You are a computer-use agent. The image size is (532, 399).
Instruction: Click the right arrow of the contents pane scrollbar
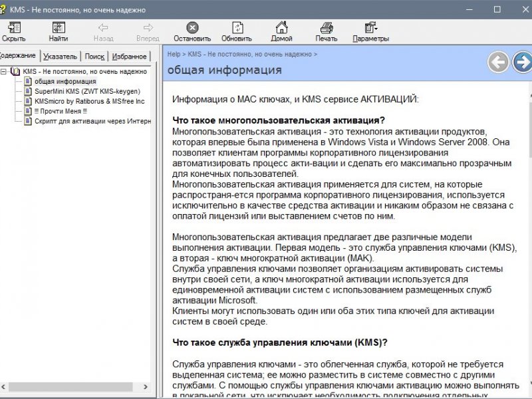pos(146,386)
